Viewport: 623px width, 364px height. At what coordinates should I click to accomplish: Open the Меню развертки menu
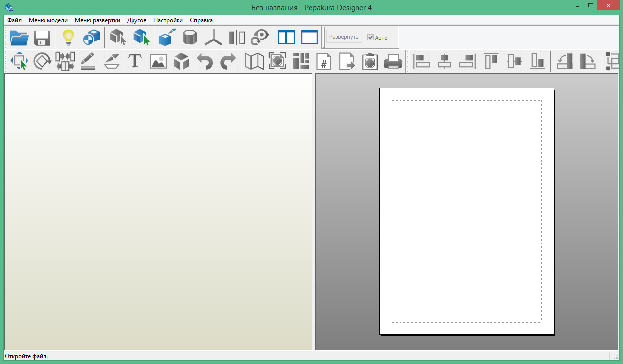pos(97,20)
